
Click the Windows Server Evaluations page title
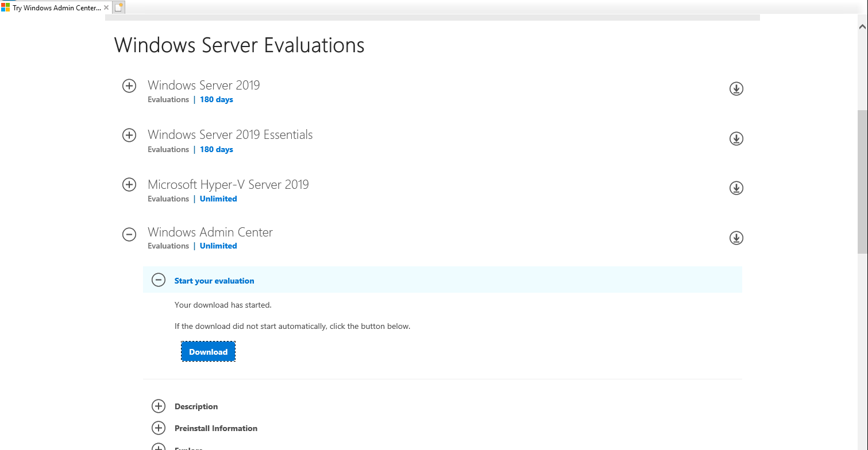(x=239, y=45)
